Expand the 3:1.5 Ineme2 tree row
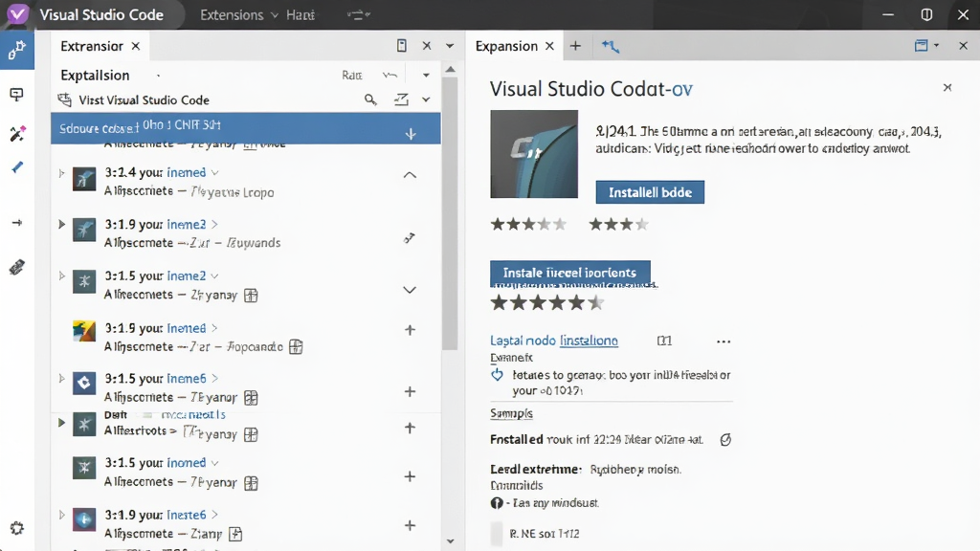 pos(61,275)
